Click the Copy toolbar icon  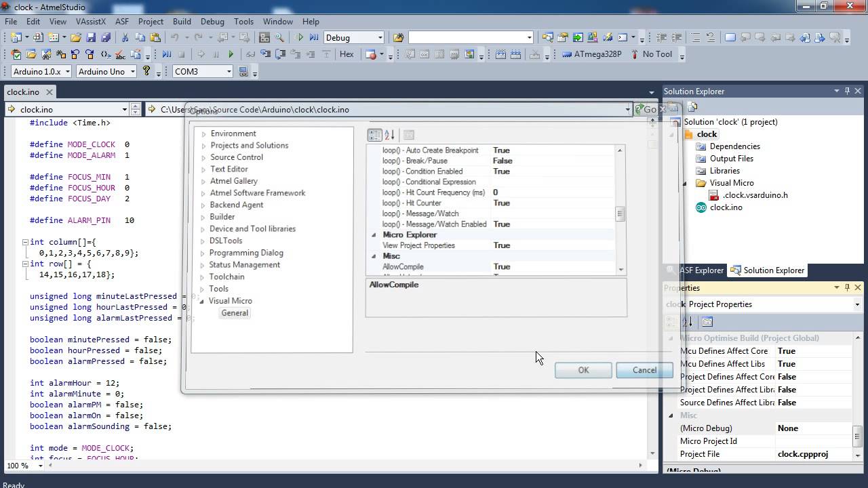[140, 38]
